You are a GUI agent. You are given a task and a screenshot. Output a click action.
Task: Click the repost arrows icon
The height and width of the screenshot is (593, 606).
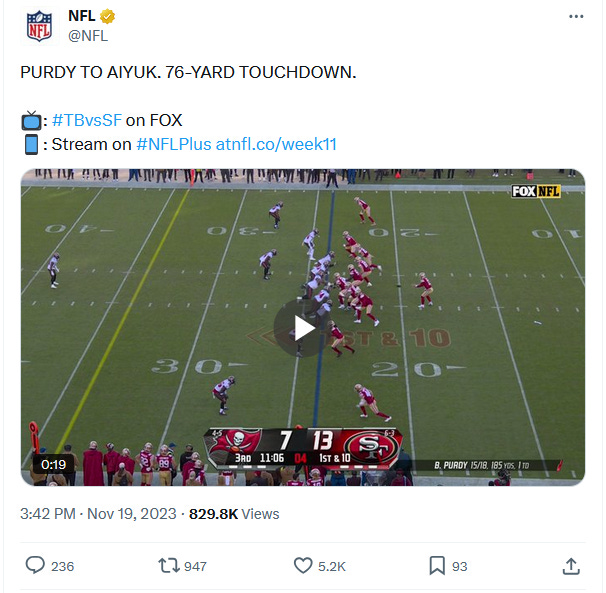point(169,566)
